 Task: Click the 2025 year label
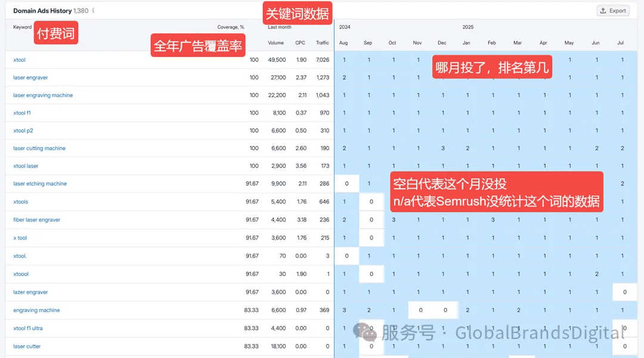(x=468, y=27)
